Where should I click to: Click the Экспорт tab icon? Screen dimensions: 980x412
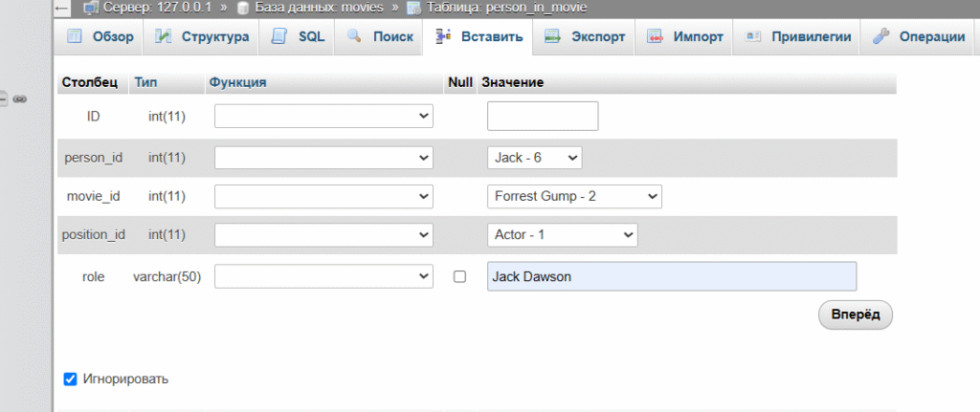(x=552, y=36)
